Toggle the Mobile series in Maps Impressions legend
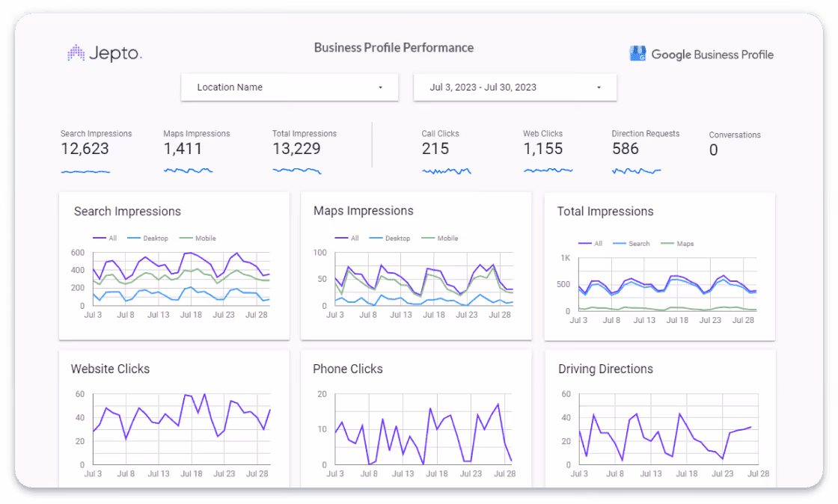 coord(440,238)
